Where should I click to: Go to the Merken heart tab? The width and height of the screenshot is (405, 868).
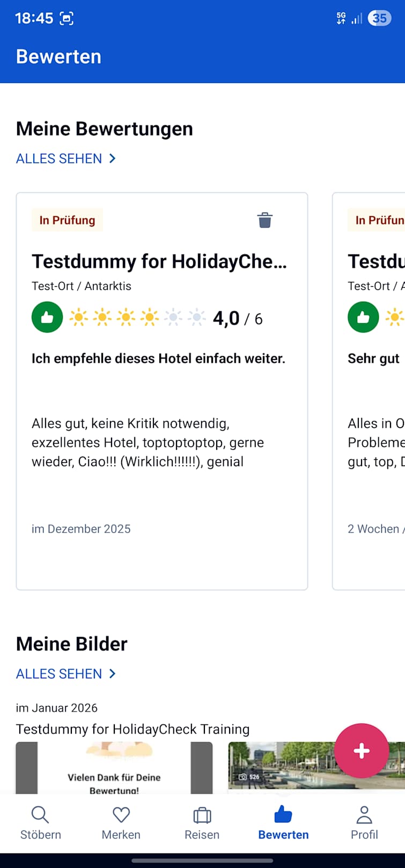click(121, 822)
